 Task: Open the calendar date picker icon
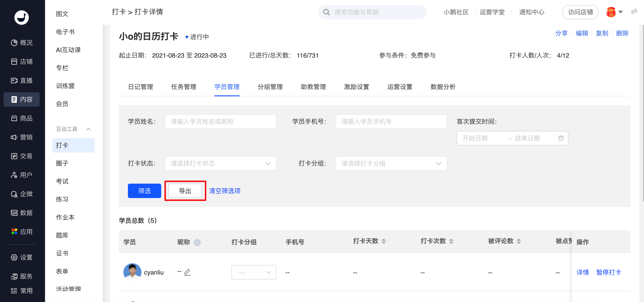pos(561,138)
